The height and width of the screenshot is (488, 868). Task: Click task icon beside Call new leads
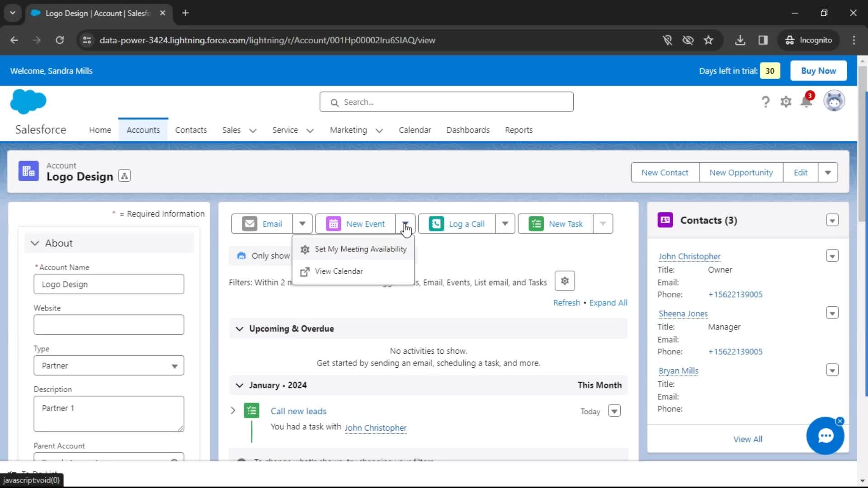pyautogui.click(x=252, y=411)
